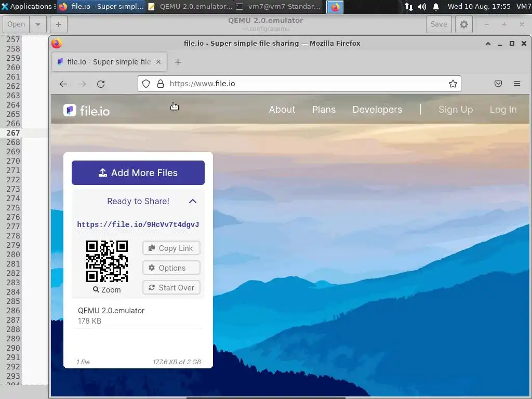Switch to QEMU 2.0.emulator taskbar item
The height and width of the screenshot is (399, 532).
point(191,6)
